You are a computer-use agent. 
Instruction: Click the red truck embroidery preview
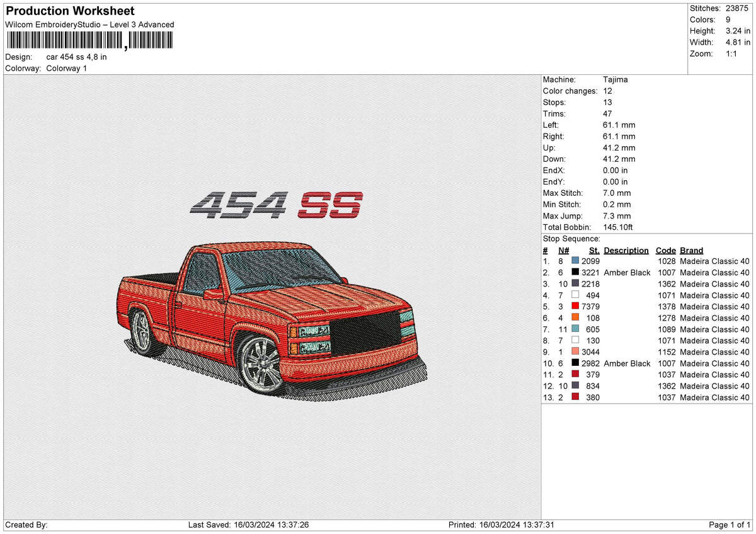click(x=272, y=321)
